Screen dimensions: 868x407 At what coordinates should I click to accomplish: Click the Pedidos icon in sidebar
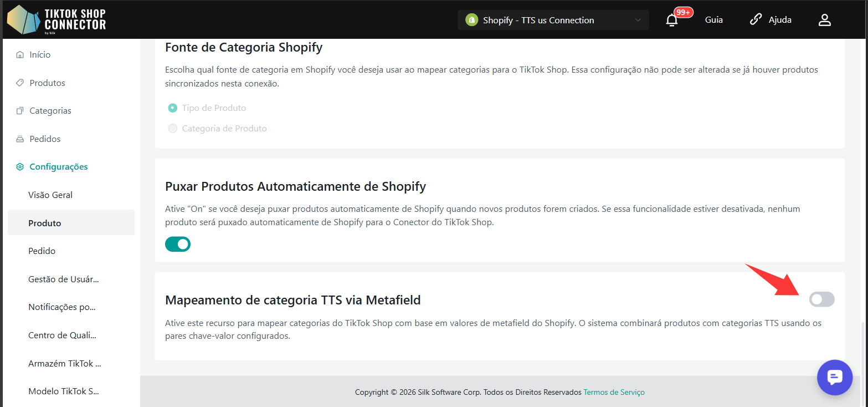[20, 139]
